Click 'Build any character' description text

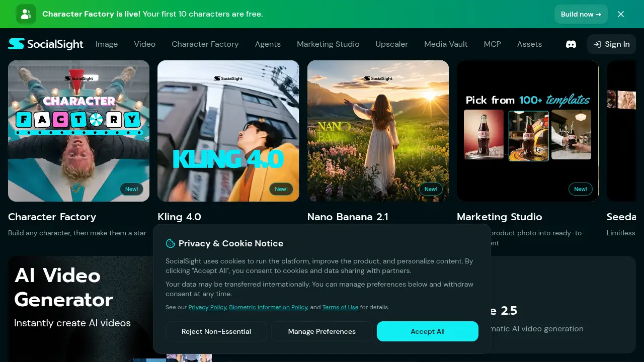77,233
